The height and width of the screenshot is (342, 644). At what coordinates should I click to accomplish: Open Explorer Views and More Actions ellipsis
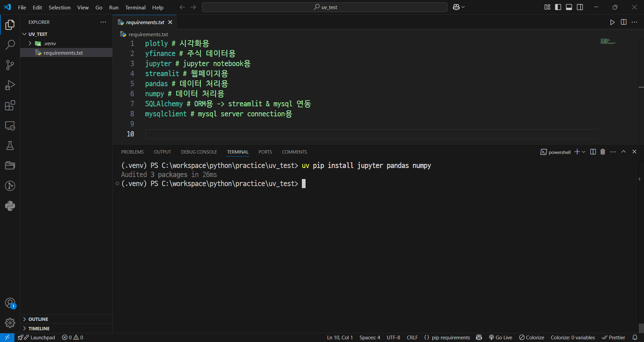click(x=103, y=22)
